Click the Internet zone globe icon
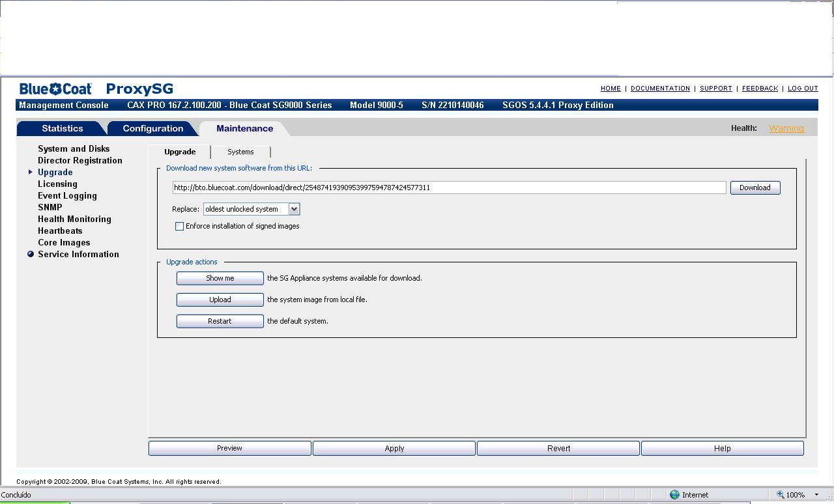 [674, 495]
